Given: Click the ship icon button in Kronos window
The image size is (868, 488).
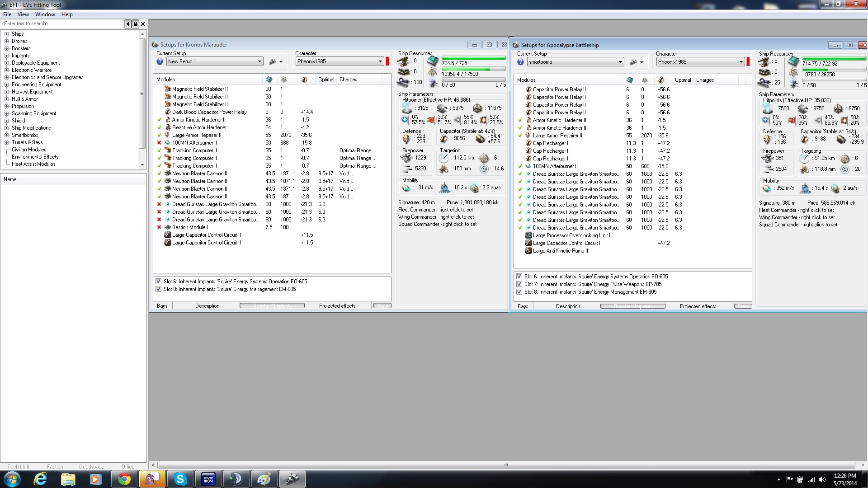Looking at the screenshot, I should [273, 62].
